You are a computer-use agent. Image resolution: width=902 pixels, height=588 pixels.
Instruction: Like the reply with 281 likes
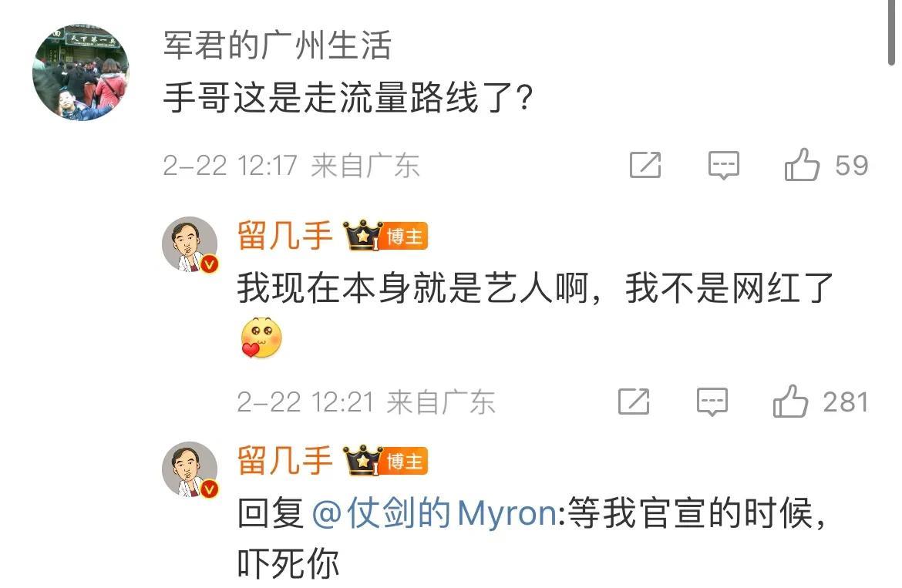[790, 402]
